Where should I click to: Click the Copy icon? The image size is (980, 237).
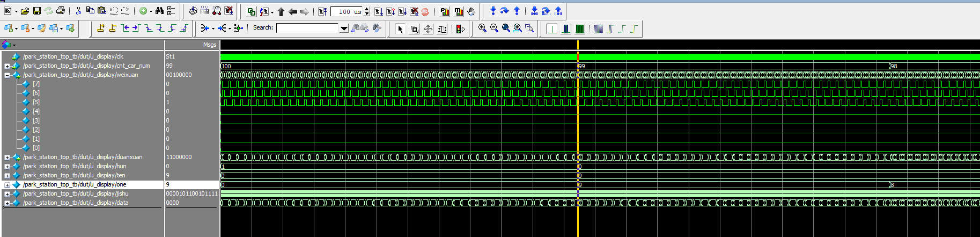90,11
